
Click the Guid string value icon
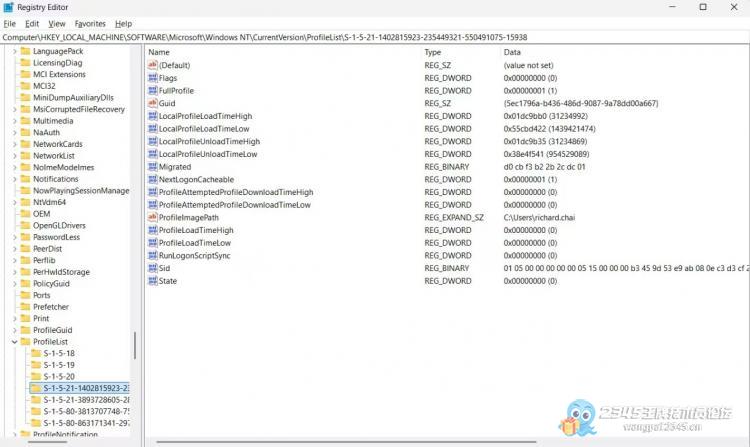tap(153, 103)
